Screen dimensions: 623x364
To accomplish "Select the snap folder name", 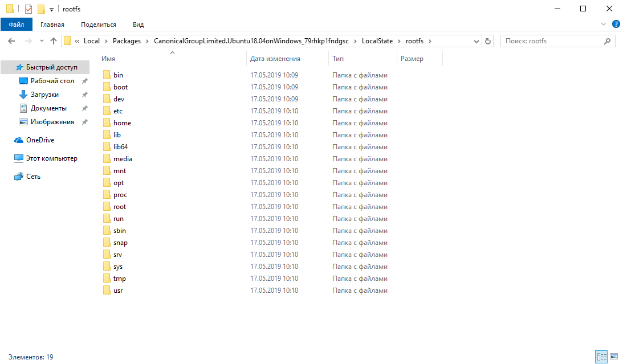I will (x=120, y=243).
